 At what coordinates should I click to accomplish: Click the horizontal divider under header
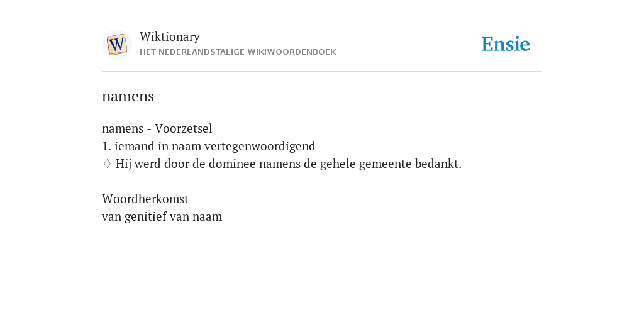pyautogui.click(x=322, y=72)
